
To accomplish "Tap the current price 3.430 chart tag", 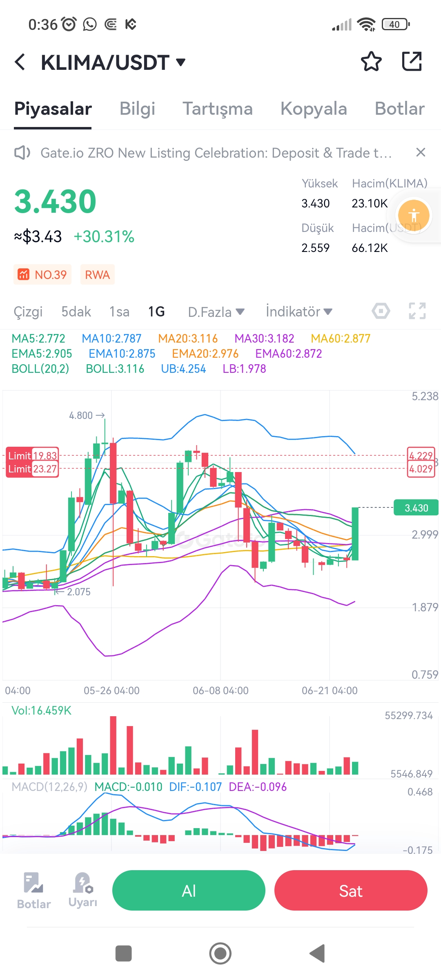I will 416,508.
